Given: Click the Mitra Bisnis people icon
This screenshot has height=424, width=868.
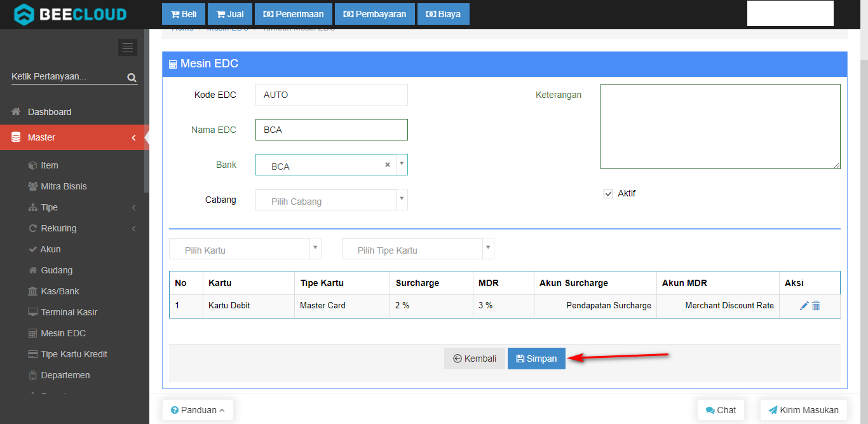Looking at the screenshot, I should coord(33,186).
